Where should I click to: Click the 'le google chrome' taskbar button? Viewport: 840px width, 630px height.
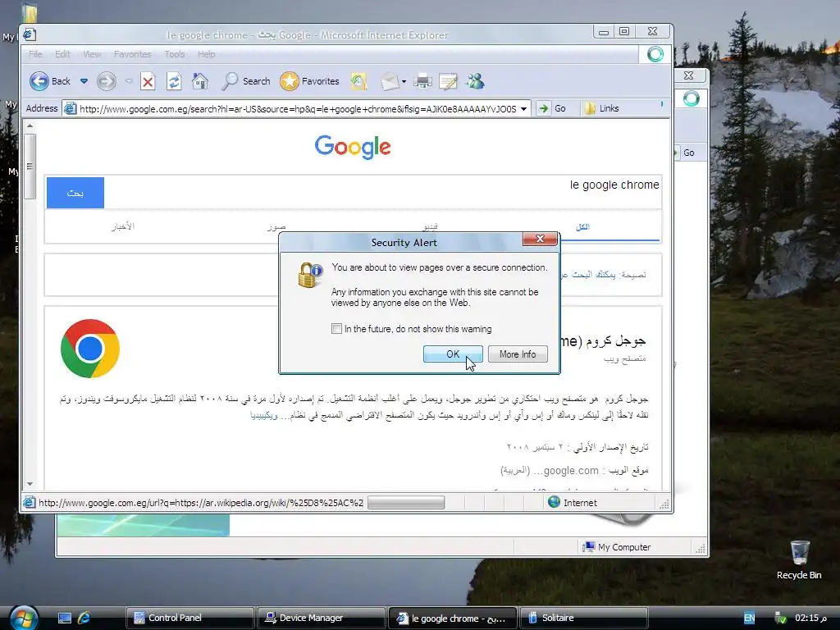pos(452,618)
